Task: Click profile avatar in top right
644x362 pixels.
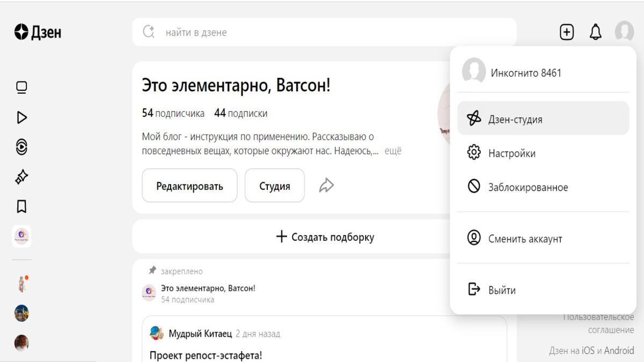Action: point(624,31)
